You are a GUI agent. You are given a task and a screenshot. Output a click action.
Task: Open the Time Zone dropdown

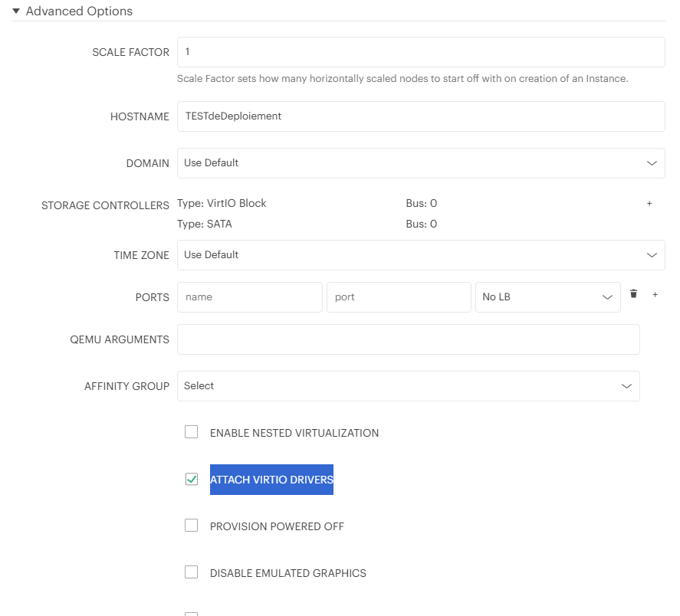[421, 255]
